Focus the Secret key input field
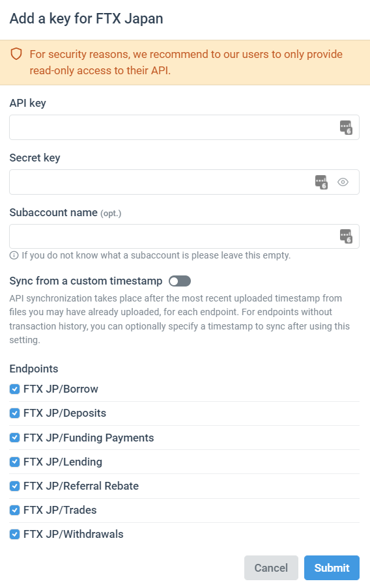Screen dimensions: 370x588 pyautogui.click(x=184, y=182)
